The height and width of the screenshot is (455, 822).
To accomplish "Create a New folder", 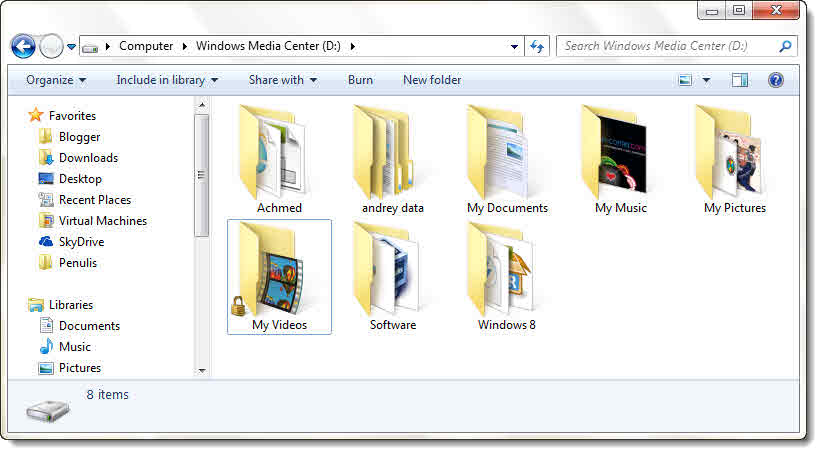I will tap(432, 80).
